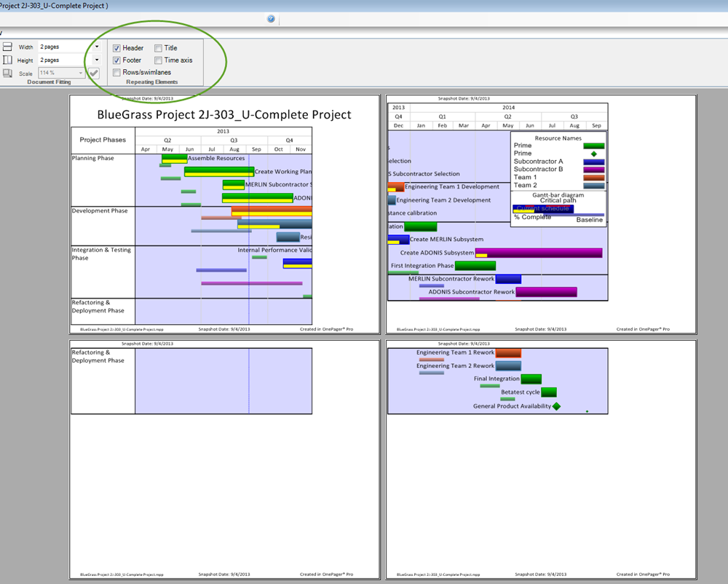Select the page preview showing the project title

click(225, 215)
